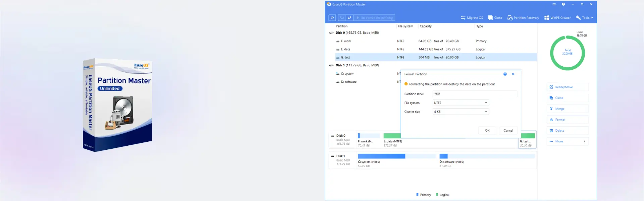
Task: Click the undo arrow in toolbar
Action: 342,18
